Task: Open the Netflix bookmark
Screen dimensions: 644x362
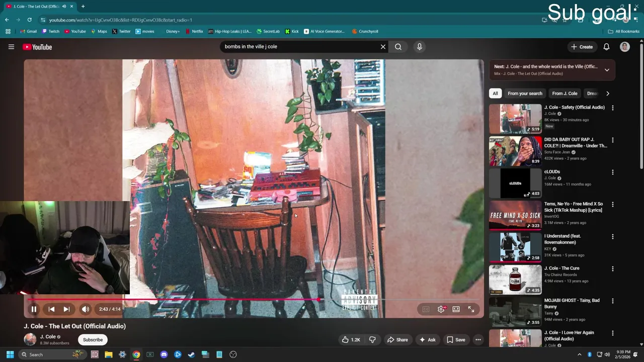Action: [x=194, y=31]
